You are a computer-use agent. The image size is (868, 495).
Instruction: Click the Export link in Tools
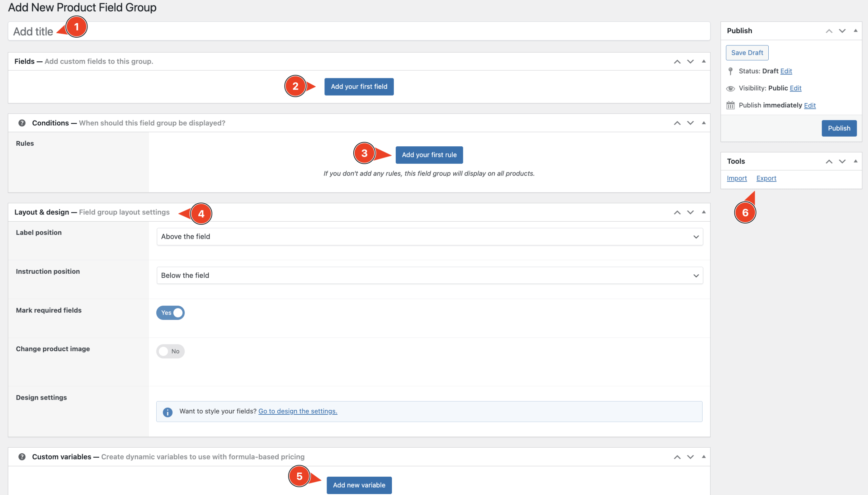point(766,178)
